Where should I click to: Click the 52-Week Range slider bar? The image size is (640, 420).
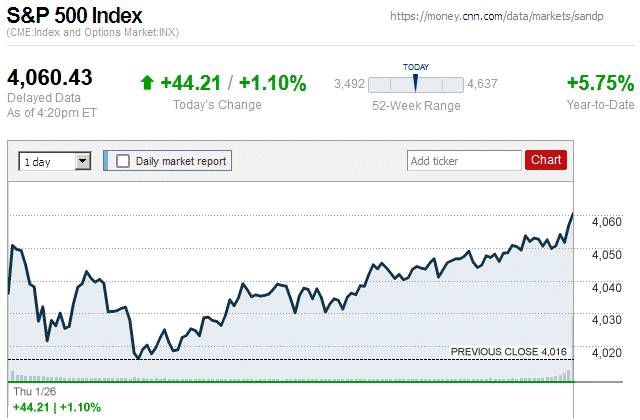415,84
